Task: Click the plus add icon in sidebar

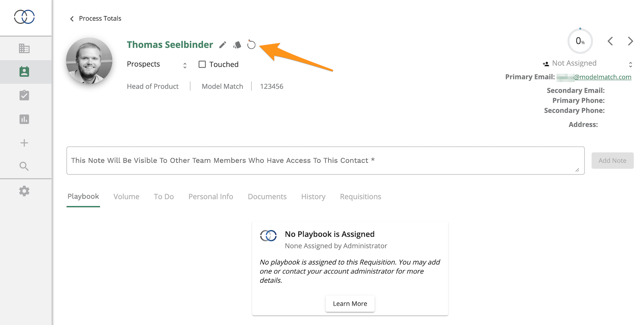Action: [x=24, y=143]
